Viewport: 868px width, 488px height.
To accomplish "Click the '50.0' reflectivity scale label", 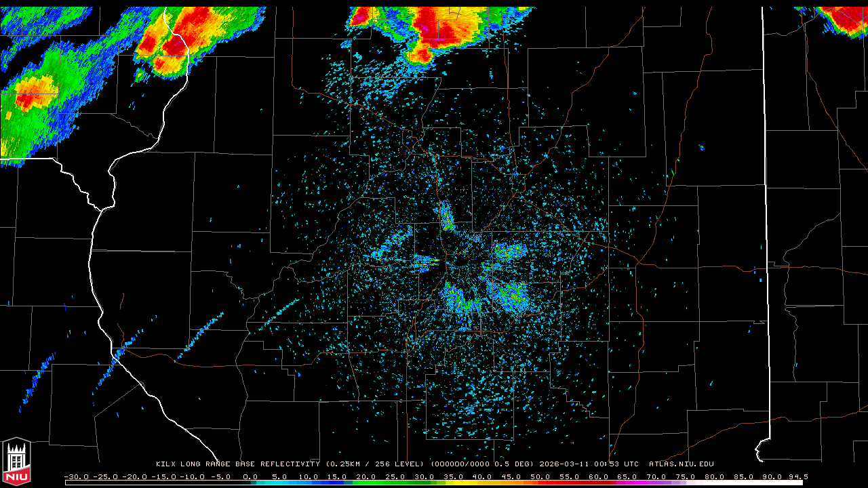I will [x=540, y=476].
